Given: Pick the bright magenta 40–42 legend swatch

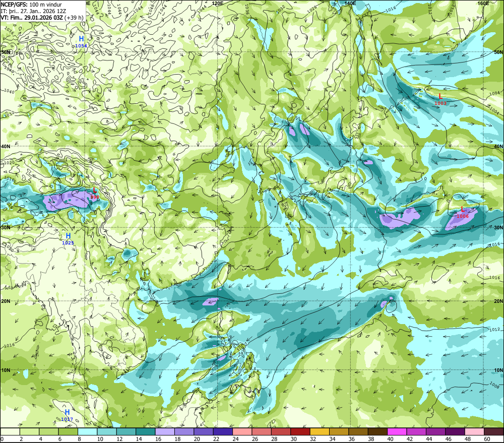Looking at the screenshot, I should (397, 431).
